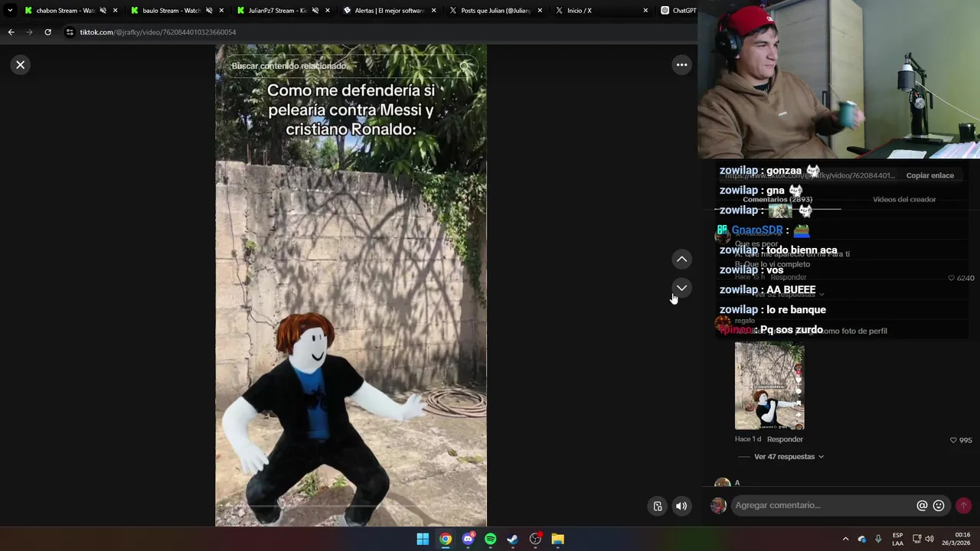Open File Explorer from the taskbar
The height and width of the screenshot is (551, 980).
(557, 540)
